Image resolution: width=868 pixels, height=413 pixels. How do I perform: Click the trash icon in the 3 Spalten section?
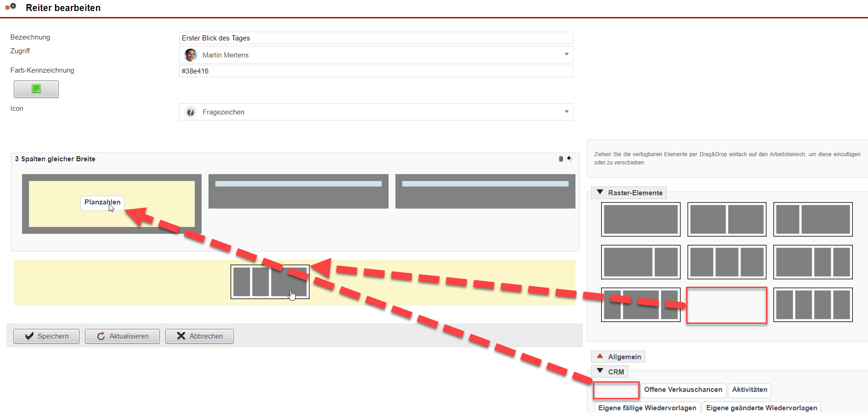pyautogui.click(x=561, y=159)
